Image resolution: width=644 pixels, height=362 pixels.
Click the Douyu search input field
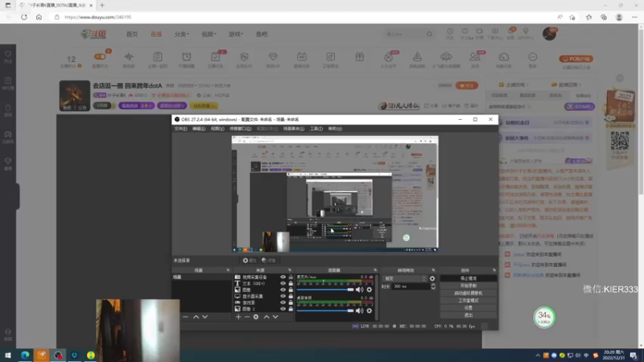coord(405,34)
